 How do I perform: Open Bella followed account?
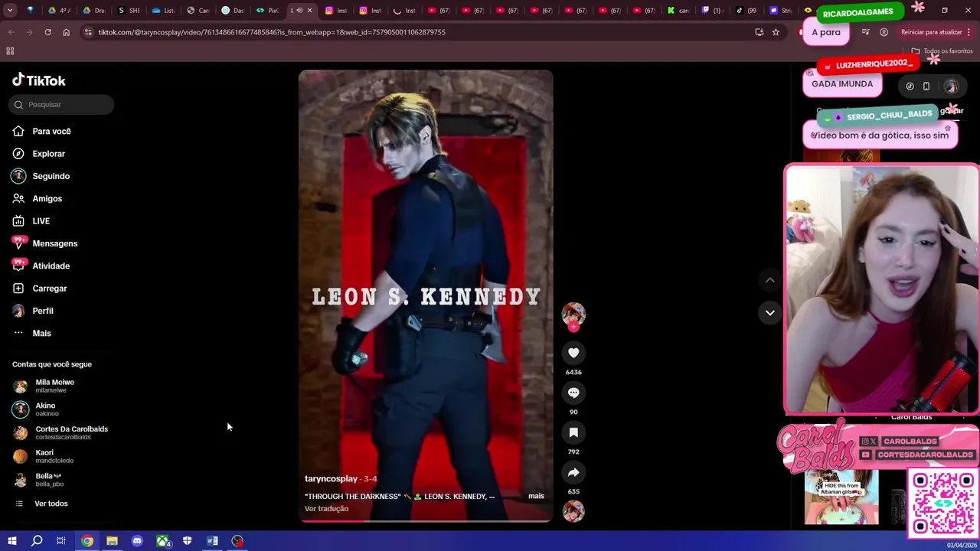(38, 480)
